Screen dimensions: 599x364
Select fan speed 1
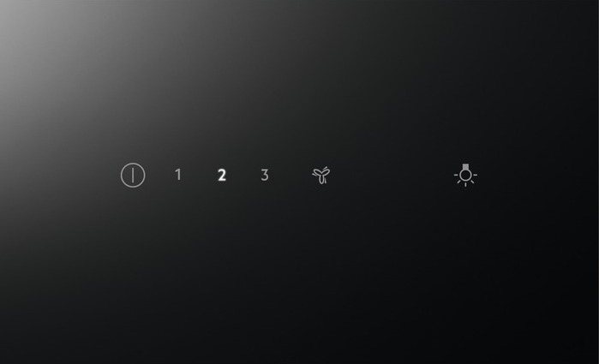pos(178,175)
